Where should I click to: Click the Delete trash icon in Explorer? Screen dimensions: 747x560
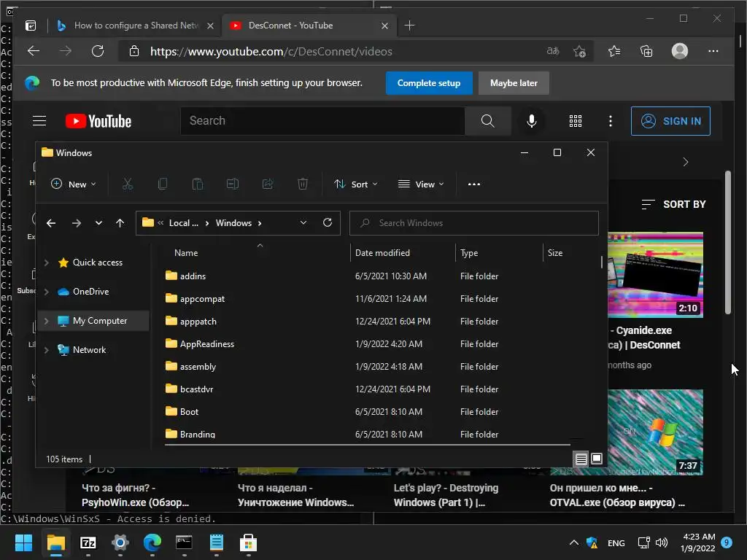303,184
